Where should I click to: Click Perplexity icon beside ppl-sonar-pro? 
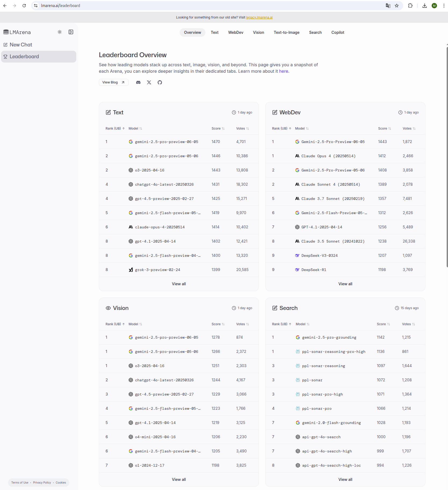[x=298, y=408]
